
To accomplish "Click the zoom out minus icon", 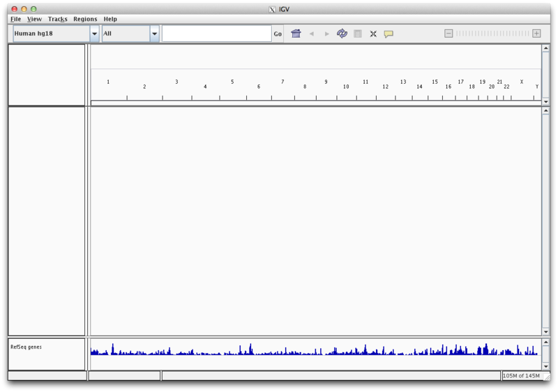I will click(x=448, y=33).
